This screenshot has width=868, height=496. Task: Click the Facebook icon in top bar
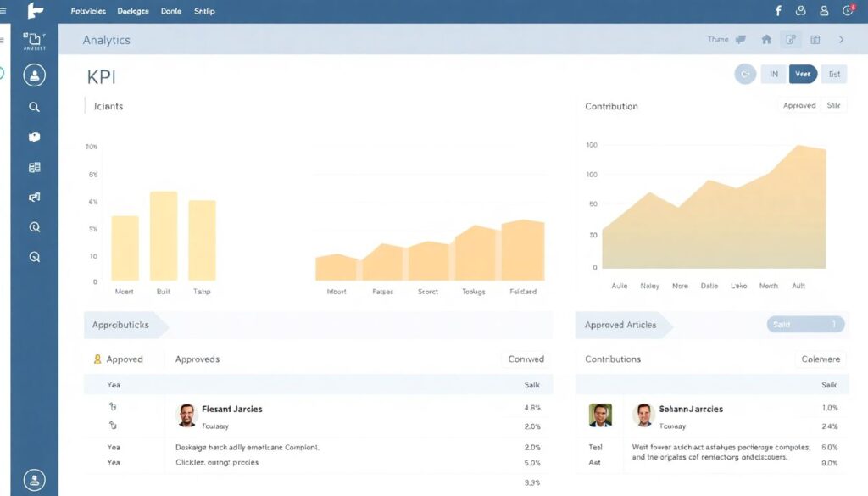click(x=778, y=11)
